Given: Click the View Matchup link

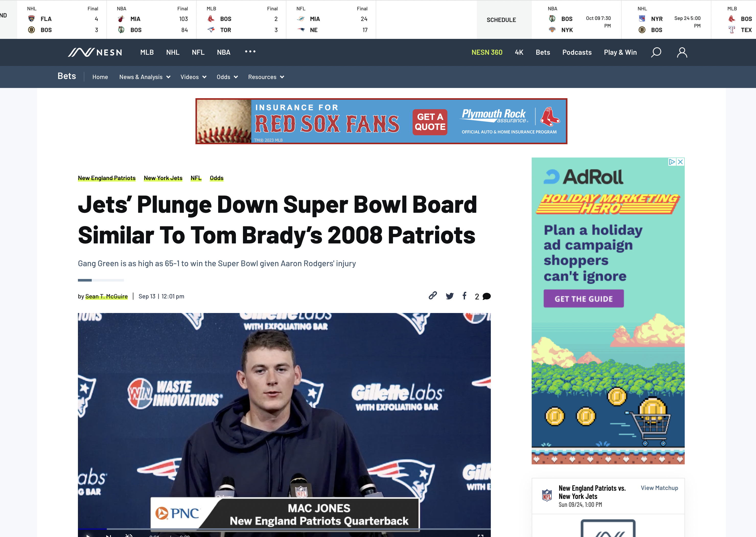Looking at the screenshot, I should 659,488.
